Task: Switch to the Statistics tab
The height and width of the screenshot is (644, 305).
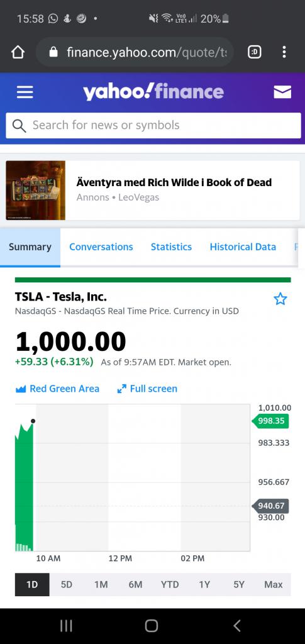Action: pyautogui.click(x=171, y=247)
